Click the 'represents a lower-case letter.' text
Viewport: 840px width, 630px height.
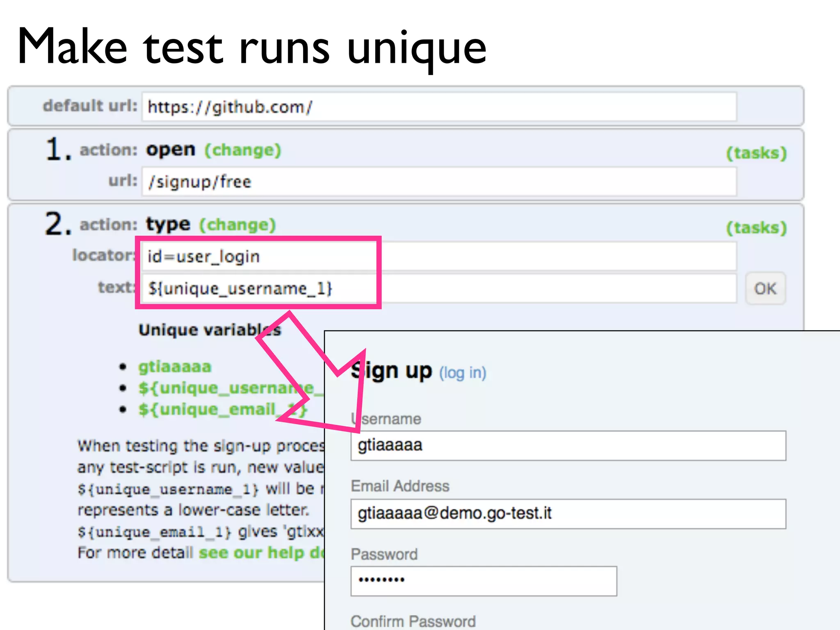coord(193,510)
